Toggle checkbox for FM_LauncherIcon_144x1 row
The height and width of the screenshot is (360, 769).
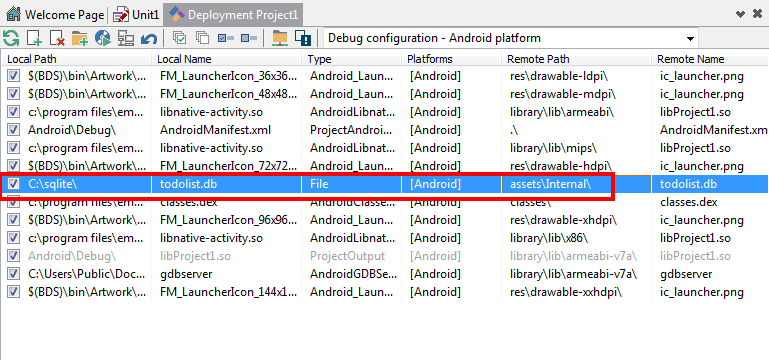coord(14,292)
